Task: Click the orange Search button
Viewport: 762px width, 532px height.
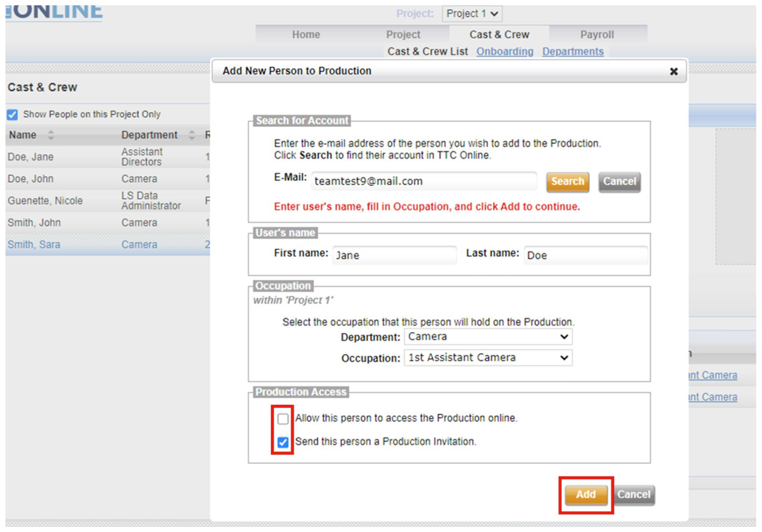Action: [x=567, y=182]
